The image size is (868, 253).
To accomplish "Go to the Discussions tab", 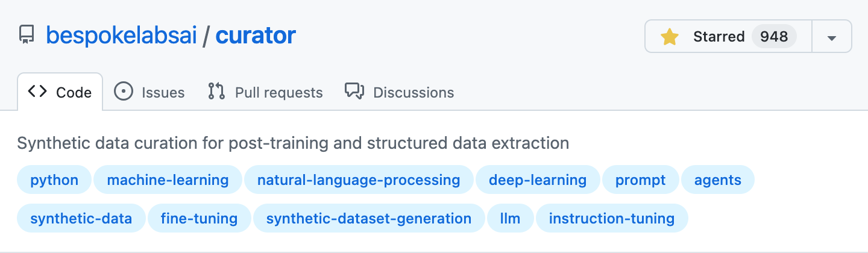I will pyautogui.click(x=400, y=92).
